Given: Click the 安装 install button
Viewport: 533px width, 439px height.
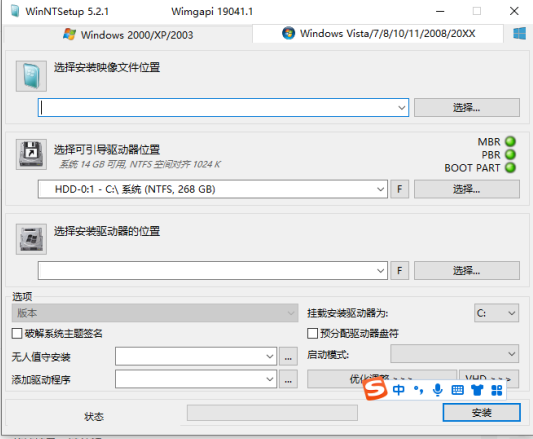Looking at the screenshot, I should 481,412.
